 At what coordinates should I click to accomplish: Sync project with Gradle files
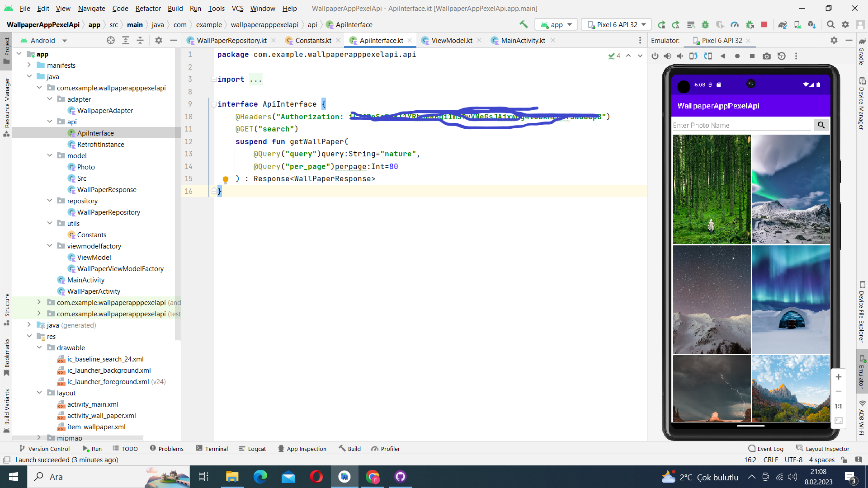tap(782, 24)
